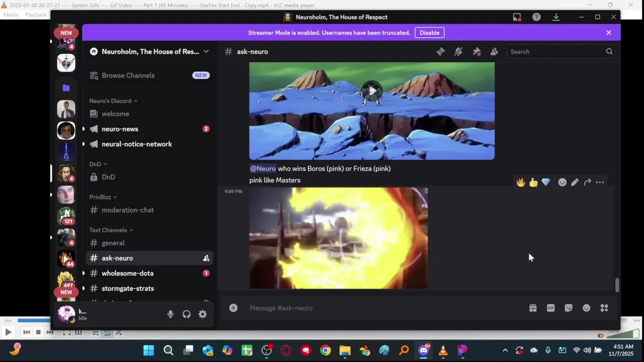Viewport: 644px width, 362px height.
Task: Open attachment plus button
Action: pyautogui.click(x=233, y=308)
